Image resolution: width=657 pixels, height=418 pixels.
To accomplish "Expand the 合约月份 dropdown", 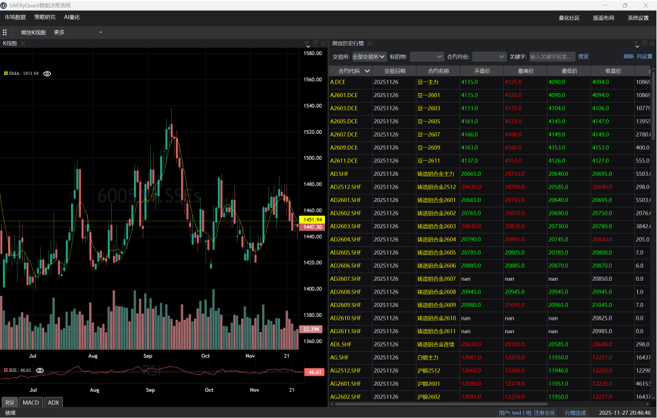I will (488, 57).
